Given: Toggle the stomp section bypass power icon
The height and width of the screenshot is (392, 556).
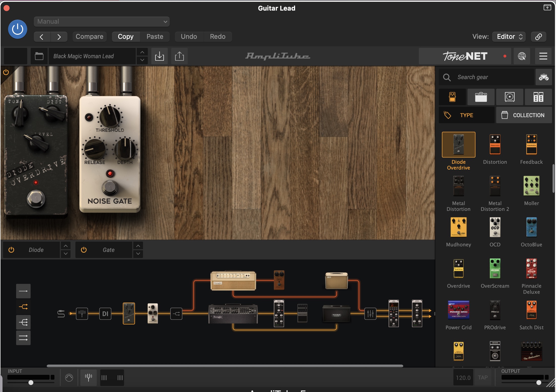Looking at the screenshot, I should click(x=6, y=72).
